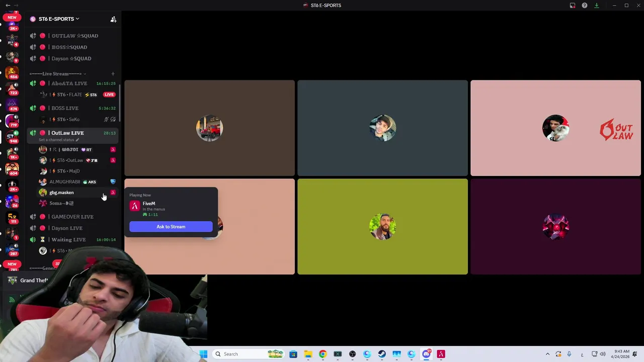Click the back arrow in title bar

(8, 5)
